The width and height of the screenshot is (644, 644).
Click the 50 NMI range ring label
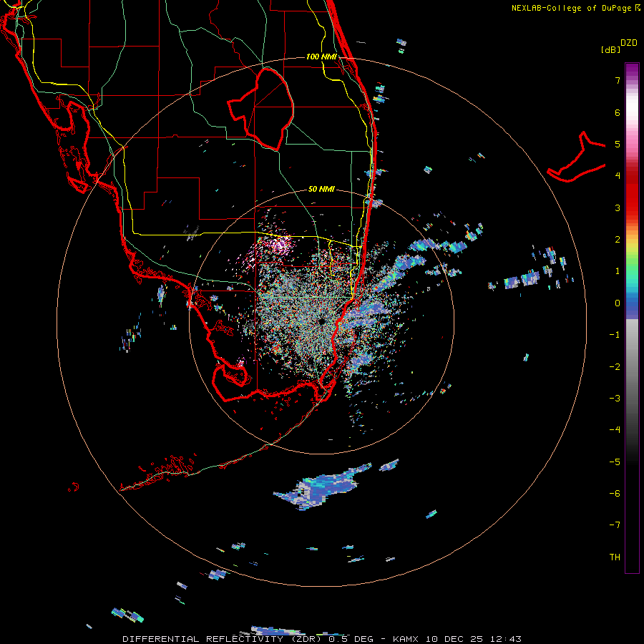tap(321, 189)
